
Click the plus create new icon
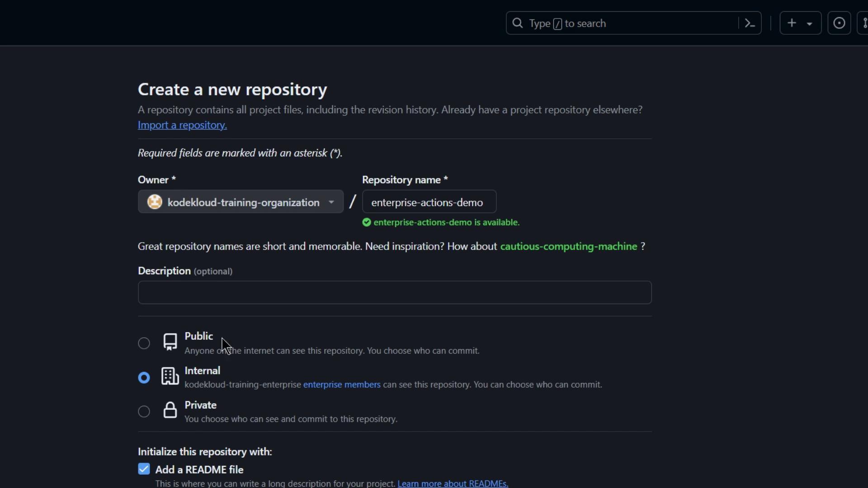click(792, 23)
